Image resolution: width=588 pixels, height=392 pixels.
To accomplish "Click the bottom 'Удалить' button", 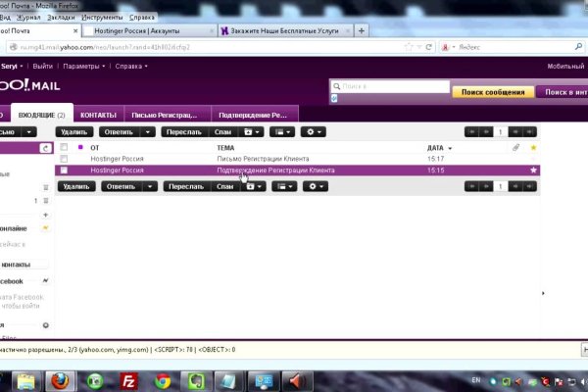I will (76, 186).
